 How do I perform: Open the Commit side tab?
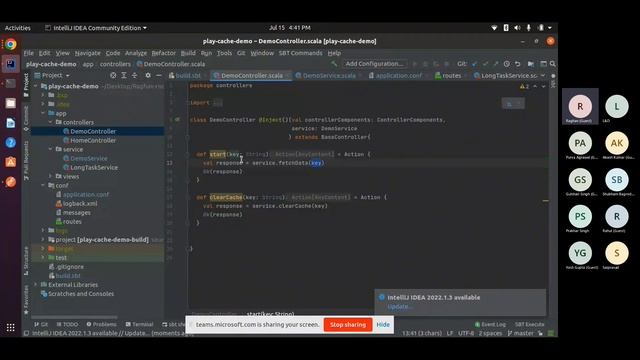26,119
